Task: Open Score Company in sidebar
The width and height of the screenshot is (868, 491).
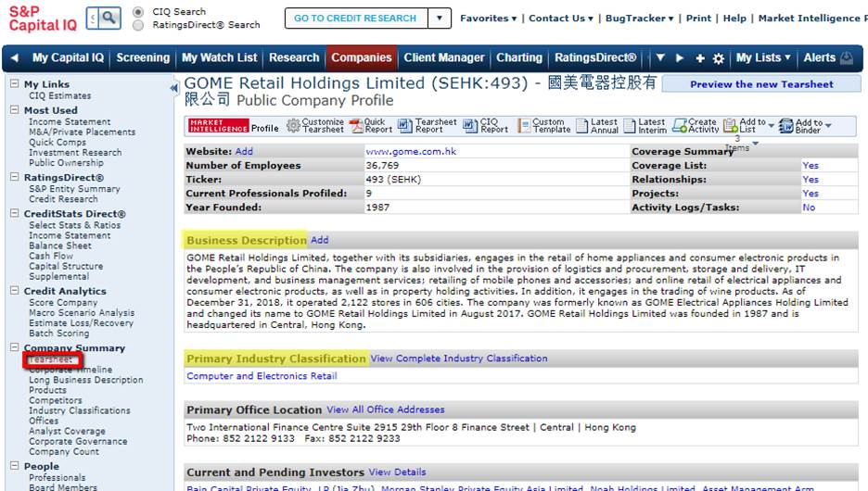Action: 63,302
